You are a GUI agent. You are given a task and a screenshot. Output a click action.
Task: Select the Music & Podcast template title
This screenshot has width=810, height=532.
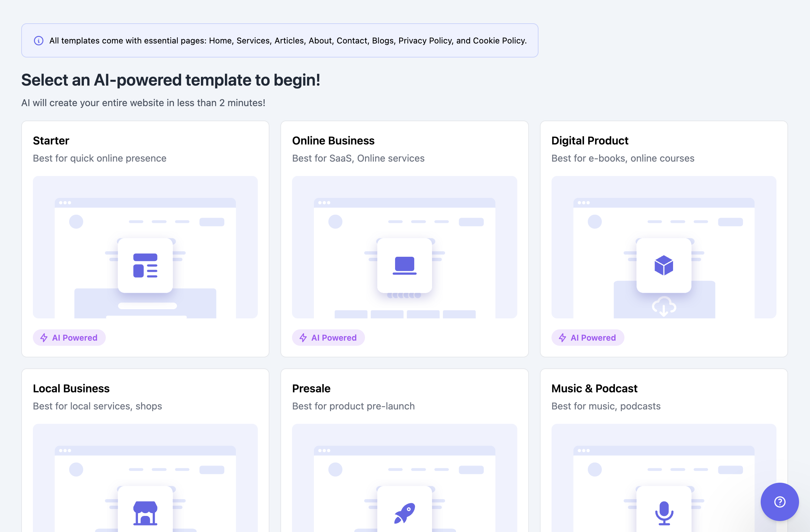coord(594,389)
